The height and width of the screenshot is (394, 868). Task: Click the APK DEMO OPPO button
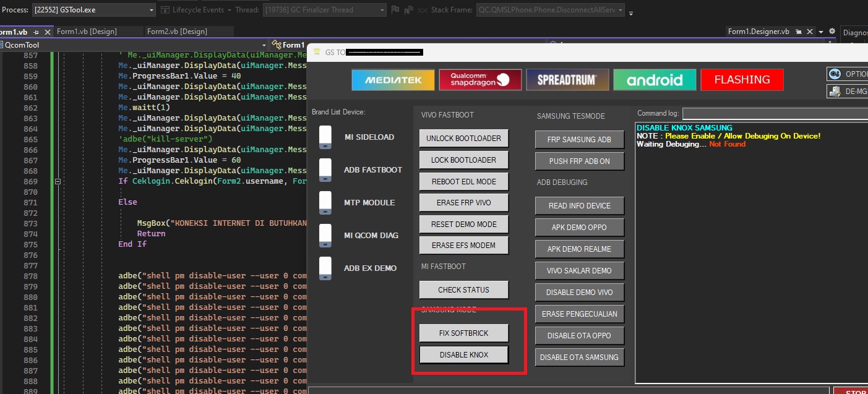click(x=580, y=227)
